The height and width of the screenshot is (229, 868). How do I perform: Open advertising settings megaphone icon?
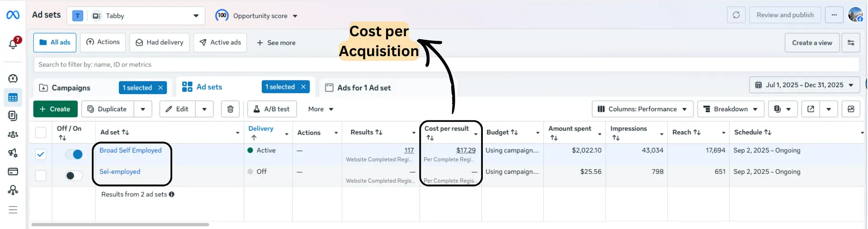pyautogui.click(x=13, y=153)
